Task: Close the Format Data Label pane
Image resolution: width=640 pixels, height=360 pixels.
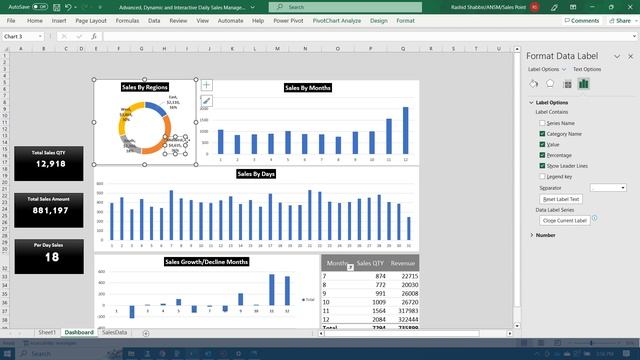Action: tap(631, 56)
